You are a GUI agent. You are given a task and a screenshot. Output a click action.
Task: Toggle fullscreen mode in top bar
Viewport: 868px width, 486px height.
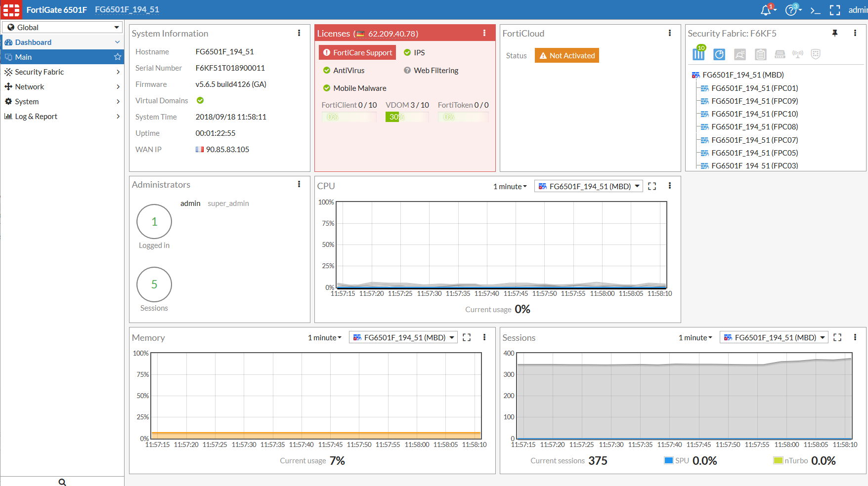coord(835,10)
